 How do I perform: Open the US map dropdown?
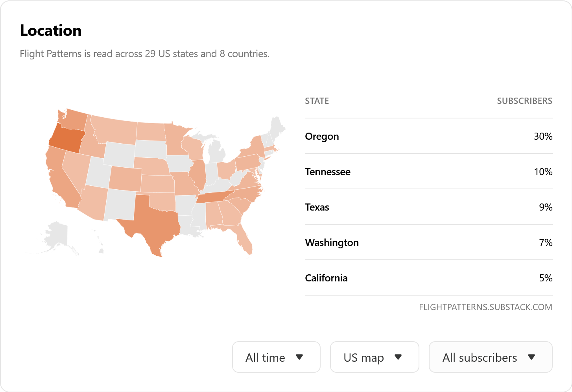pyautogui.click(x=375, y=357)
